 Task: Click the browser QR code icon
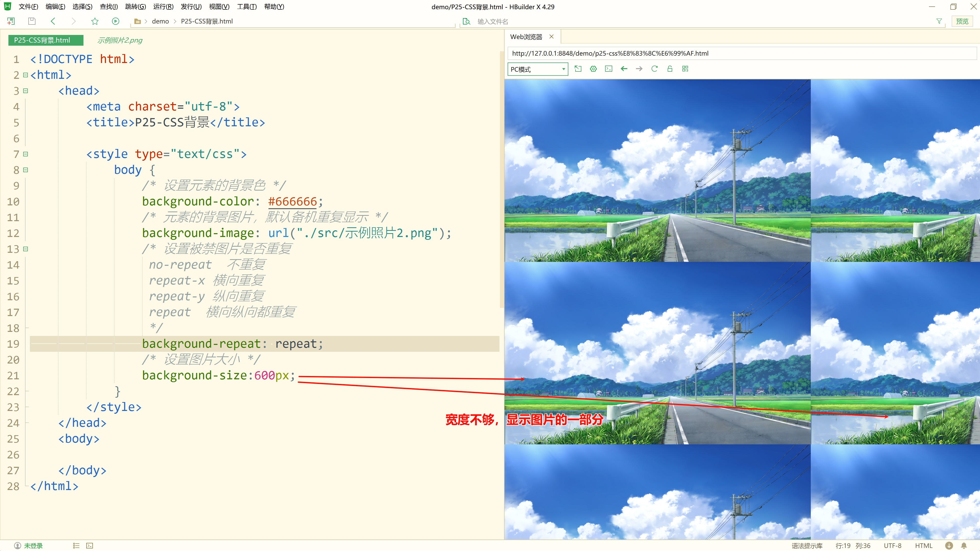coord(685,69)
